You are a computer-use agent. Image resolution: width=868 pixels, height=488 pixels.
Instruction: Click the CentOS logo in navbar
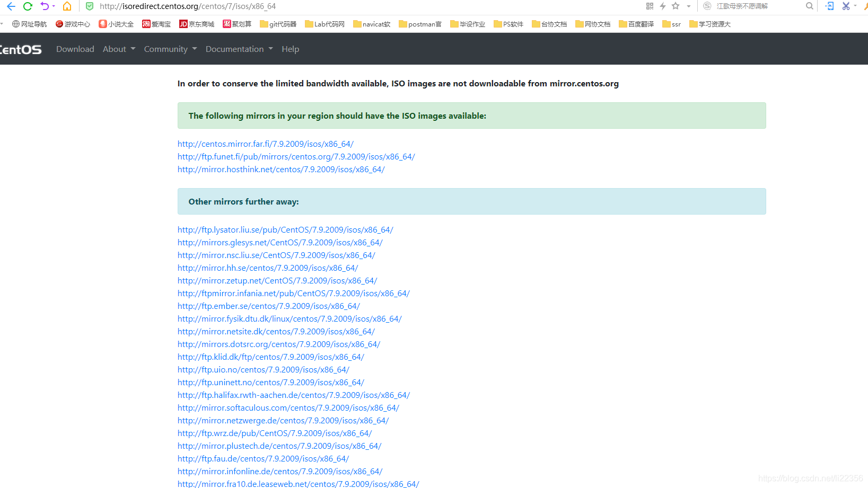[x=21, y=49]
